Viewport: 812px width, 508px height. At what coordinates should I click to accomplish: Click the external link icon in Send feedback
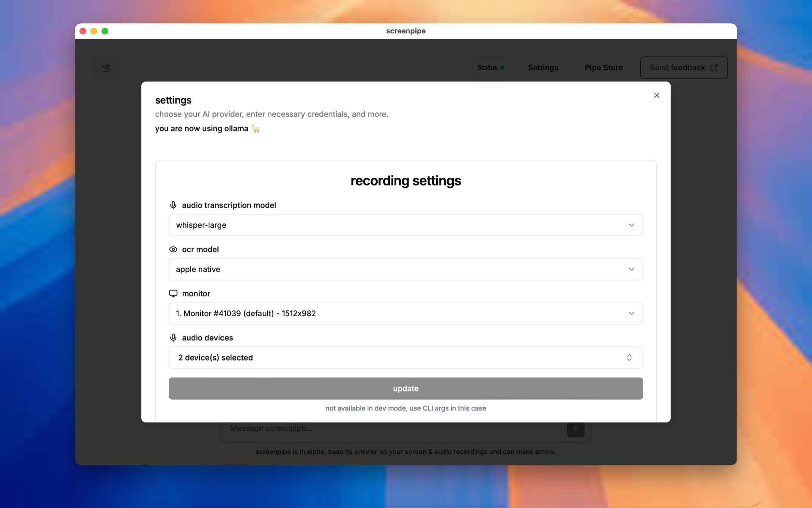tap(714, 68)
